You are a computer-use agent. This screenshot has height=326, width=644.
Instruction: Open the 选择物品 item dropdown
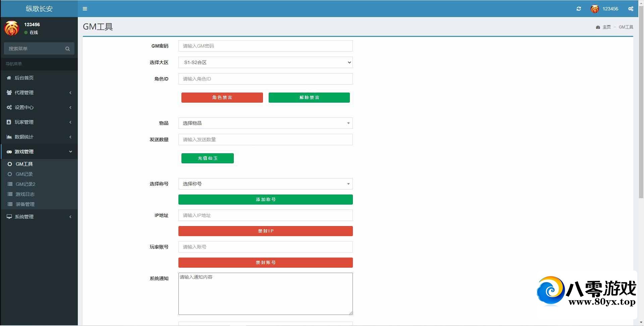click(x=265, y=123)
